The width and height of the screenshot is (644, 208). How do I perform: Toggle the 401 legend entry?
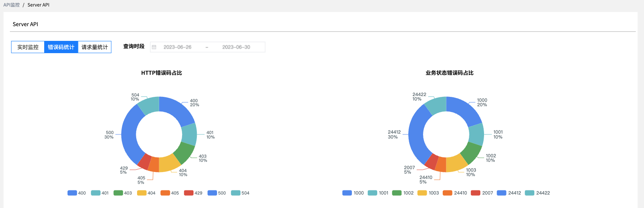[100, 193]
